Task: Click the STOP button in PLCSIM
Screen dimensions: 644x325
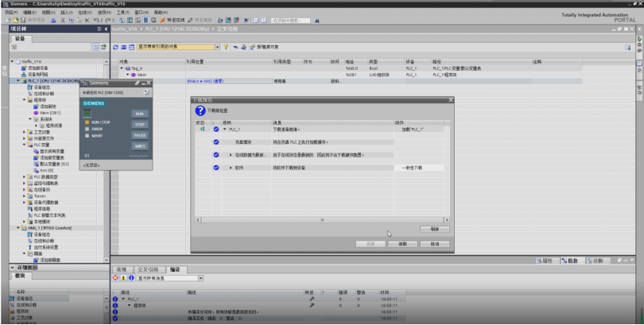Action: (140, 124)
